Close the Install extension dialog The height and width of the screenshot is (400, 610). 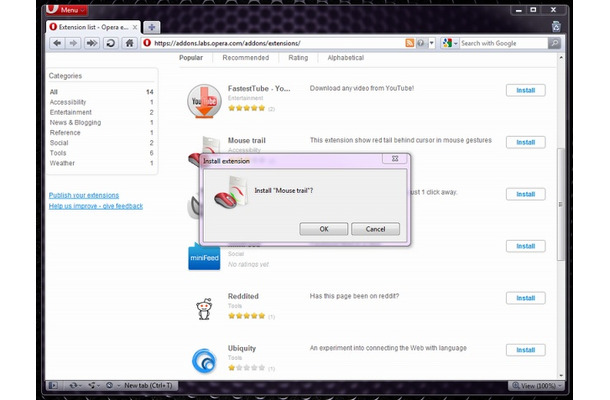point(395,158)
